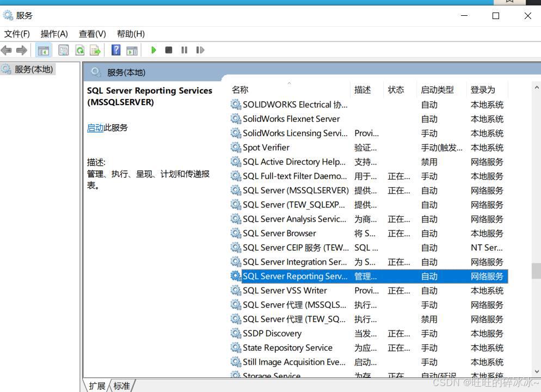541x392 pixels.
Task: Select SolidWorks Licensing Service row name
Action: pyautogui.click(x=295, y=133)
